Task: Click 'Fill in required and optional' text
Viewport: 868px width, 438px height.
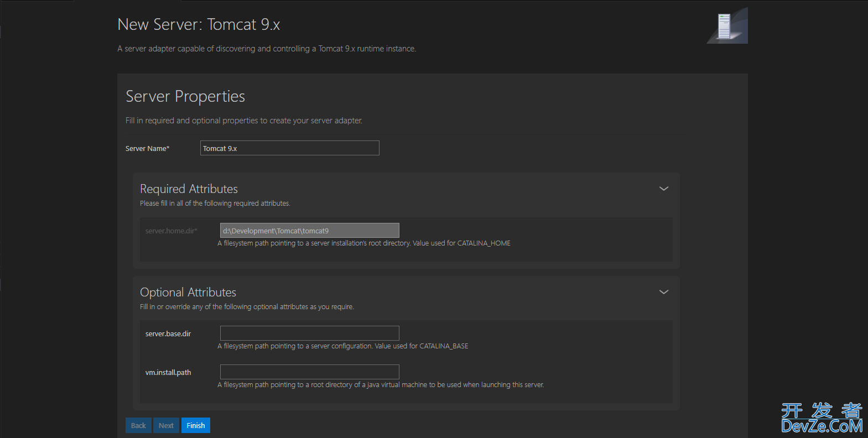Action: pos(244,121)
